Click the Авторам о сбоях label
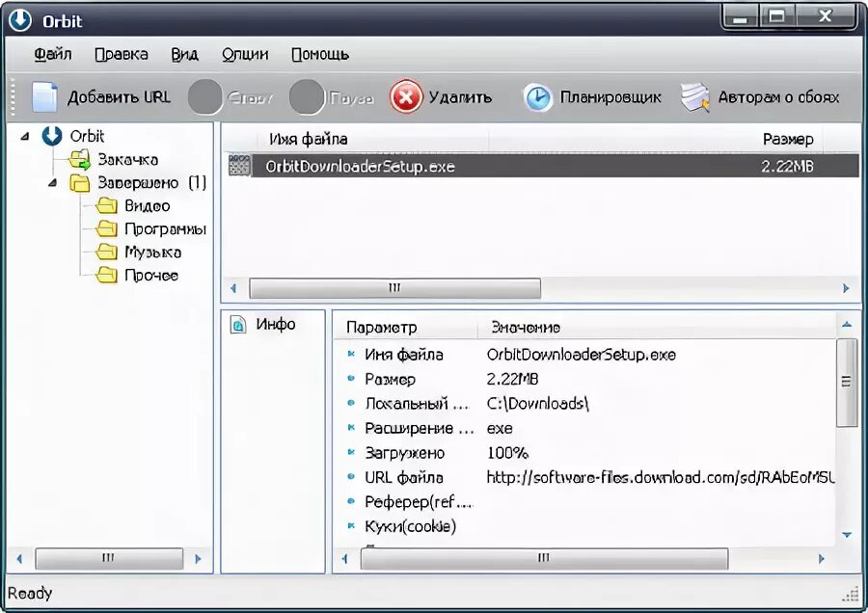 tap(778, 97)
